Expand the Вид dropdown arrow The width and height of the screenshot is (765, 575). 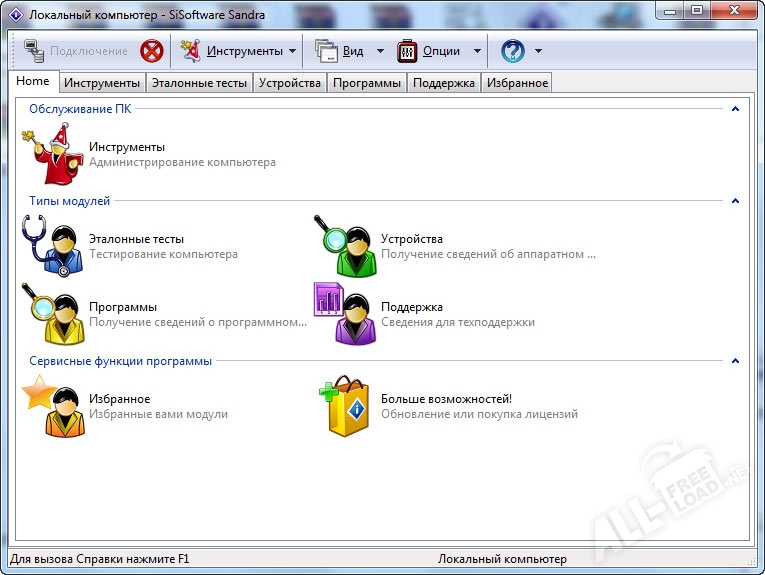click(x=380, y=51)
